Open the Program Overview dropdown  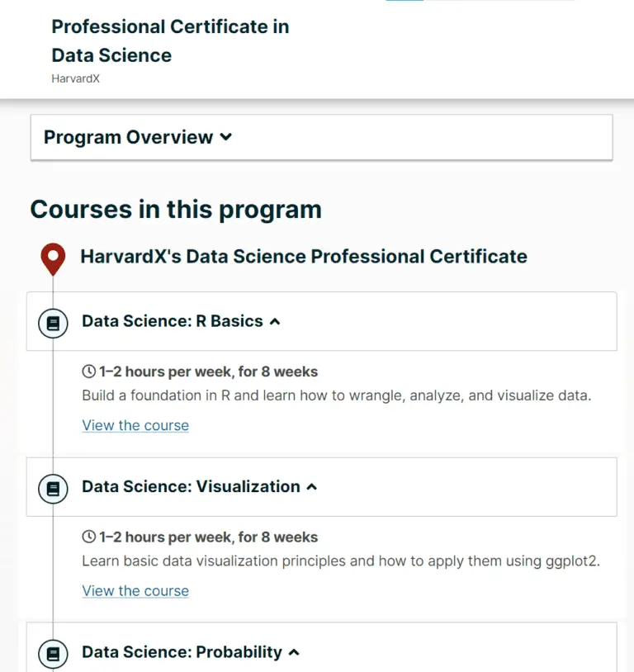[x=137, y=137]
